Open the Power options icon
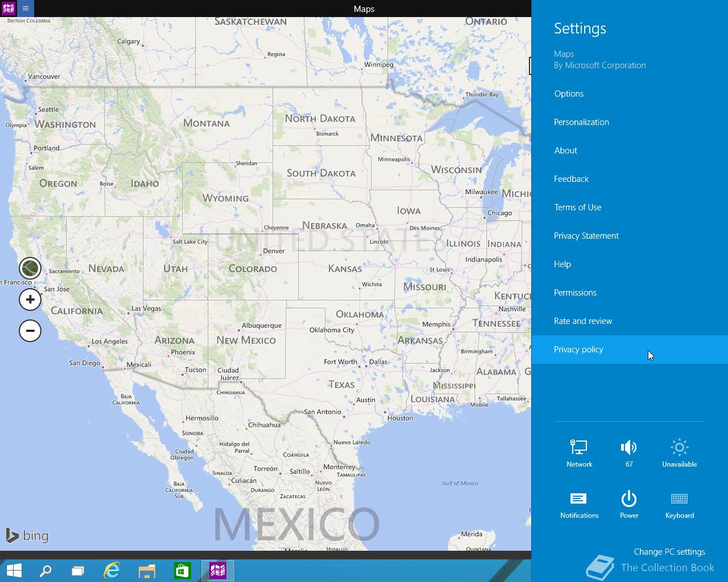 pyautogui.click(x=629, y=504)
